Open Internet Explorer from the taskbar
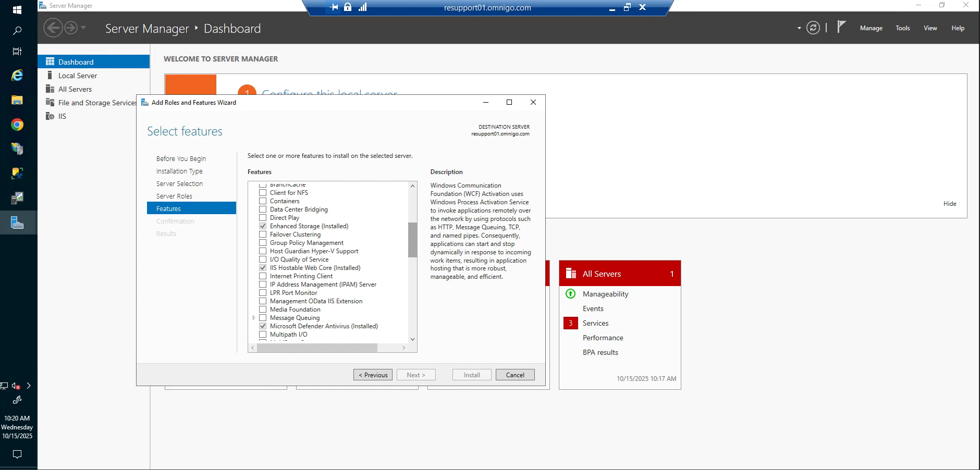 pyautogui.click(x=17, y=75)
